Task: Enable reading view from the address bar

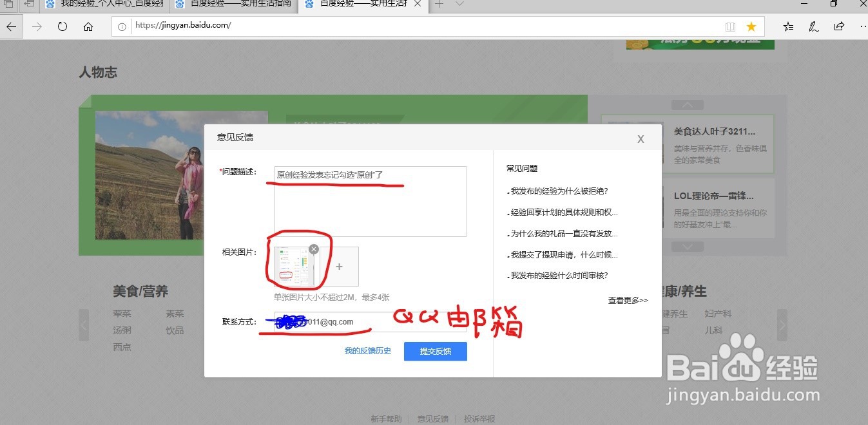Action: 730,26
